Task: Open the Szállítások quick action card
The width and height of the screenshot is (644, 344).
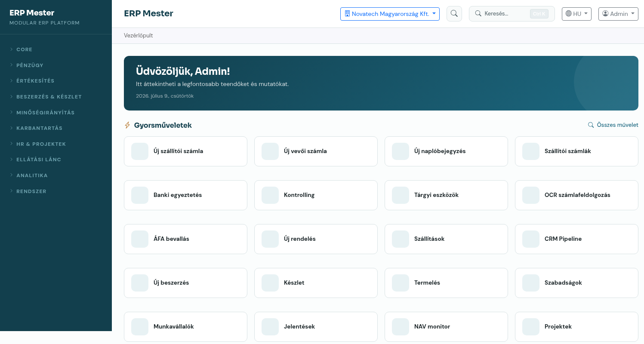Action: coord(446,239)
